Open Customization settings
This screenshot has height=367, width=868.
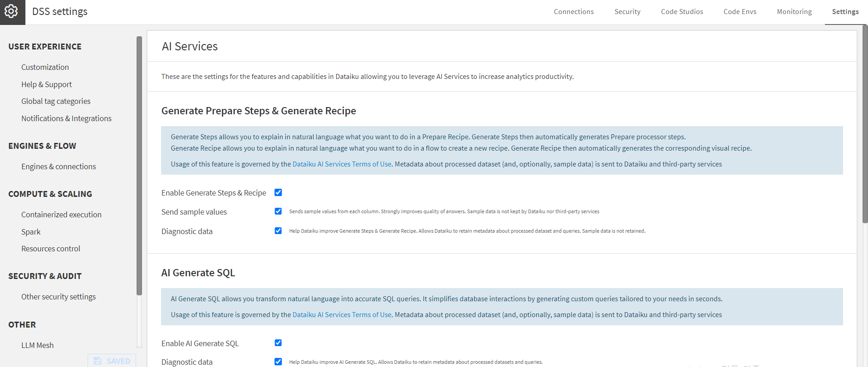click(x=45, y=67)
